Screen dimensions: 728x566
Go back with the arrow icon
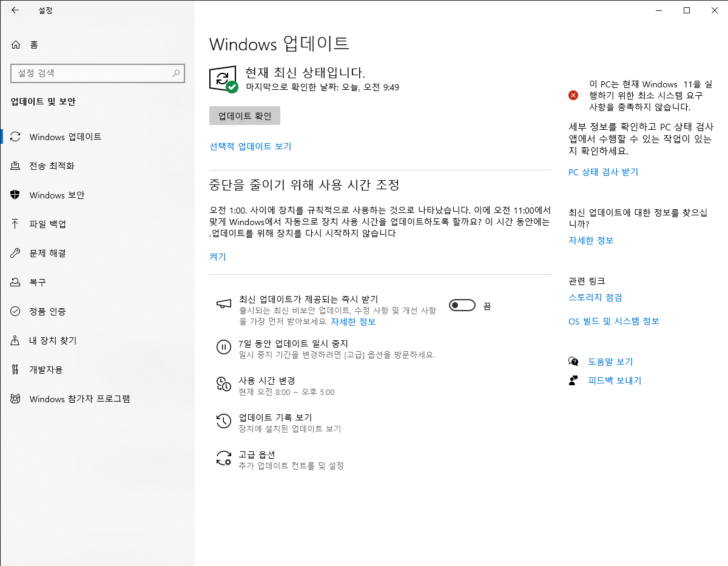coord(15,10)
